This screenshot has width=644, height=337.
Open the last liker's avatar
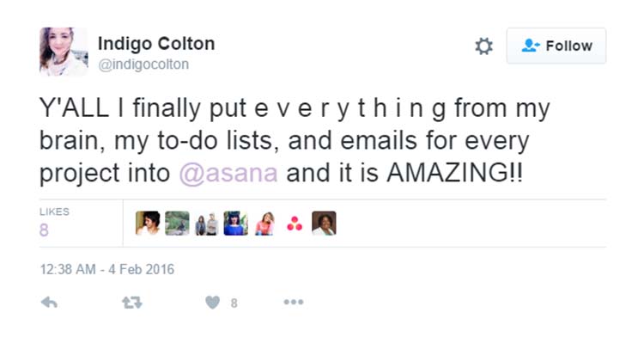[324, 224]
